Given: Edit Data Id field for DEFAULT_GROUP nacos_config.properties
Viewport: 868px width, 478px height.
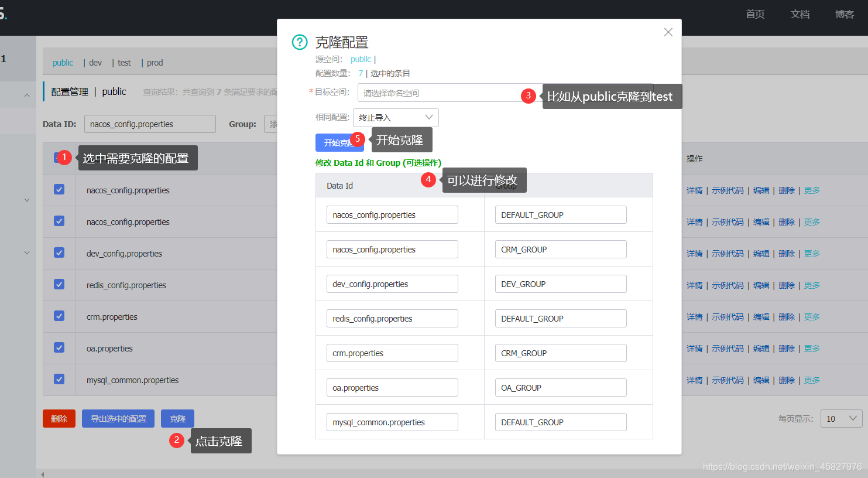Looking at the screenshot, I should tap(392, 214).
